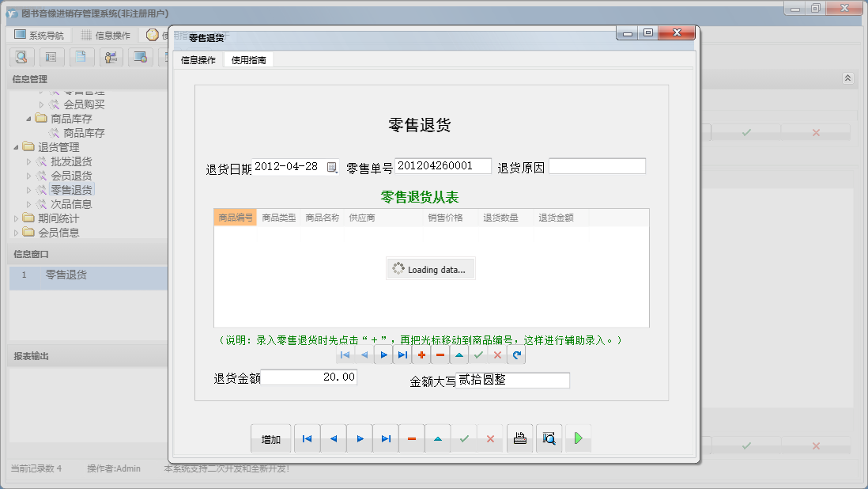Screen dimensions: 868x489
Task: Click the red minus icon to remove row
Action: pos(440,354)
